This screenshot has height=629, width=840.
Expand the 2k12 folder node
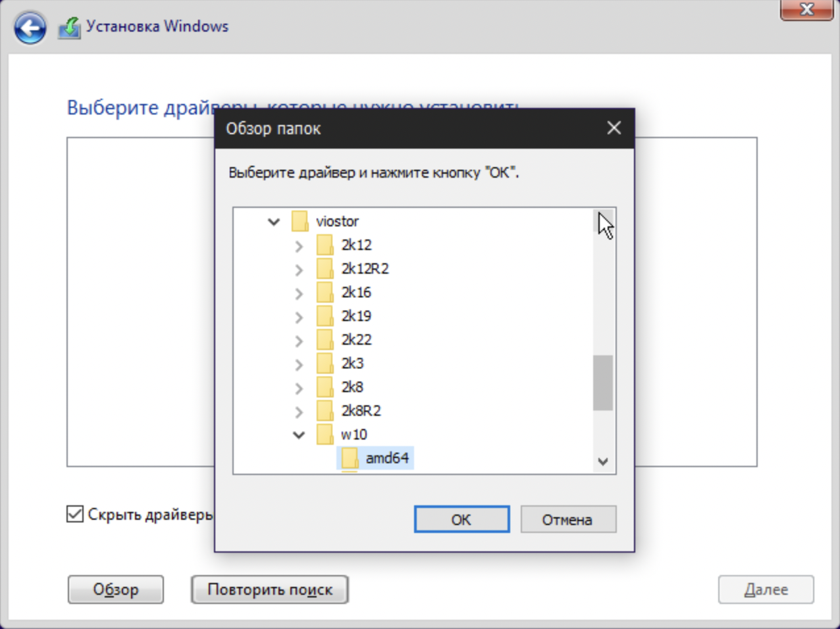pyautogui.click(x=299, y=246)
